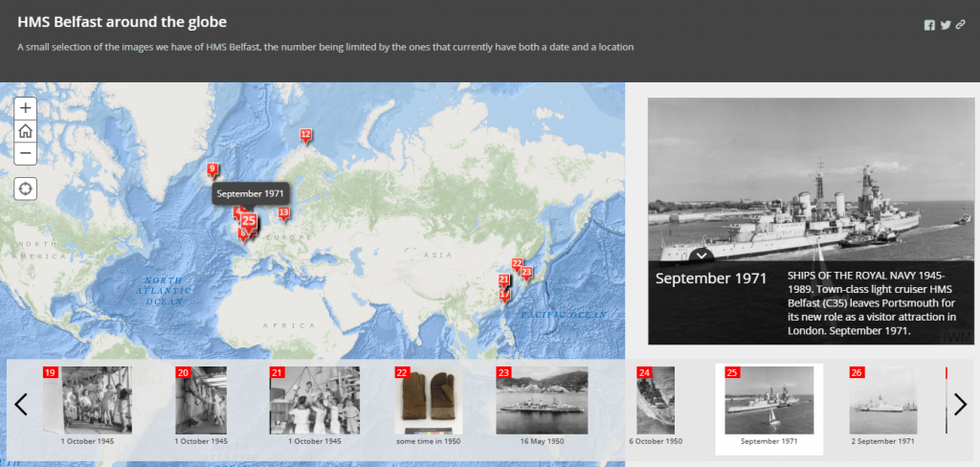Click '6 October 1950' caption text

point(656,441)
